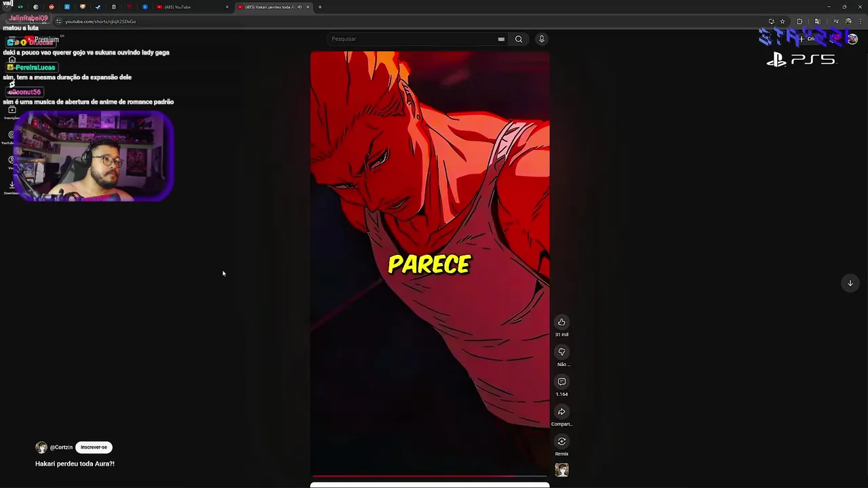Open Cortzin channel avatar
The image size is (868, 488).
pyautogui.click(x=41, y=447)
